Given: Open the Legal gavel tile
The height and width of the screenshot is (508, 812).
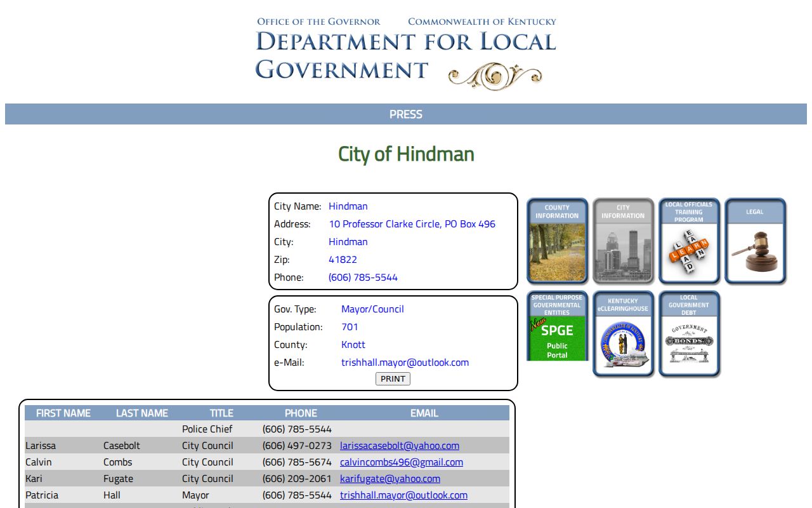Looking at the screenshot, I should (755, 241).
